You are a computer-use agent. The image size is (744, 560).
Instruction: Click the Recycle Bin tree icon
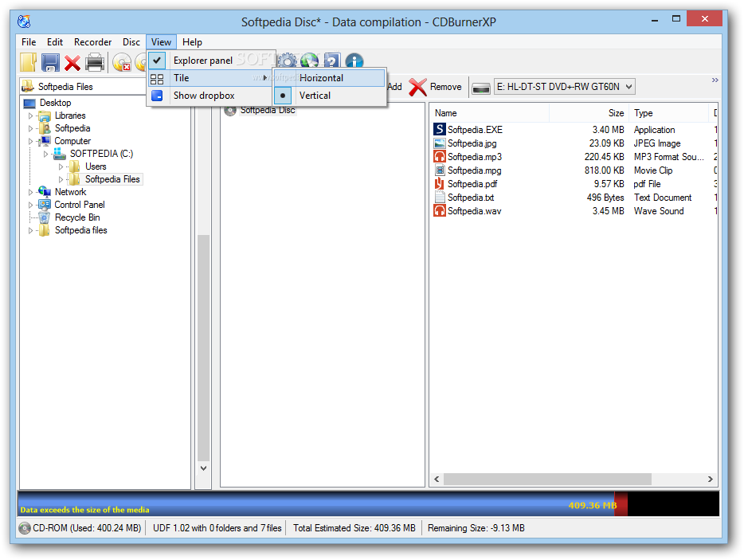pos(44,217)
